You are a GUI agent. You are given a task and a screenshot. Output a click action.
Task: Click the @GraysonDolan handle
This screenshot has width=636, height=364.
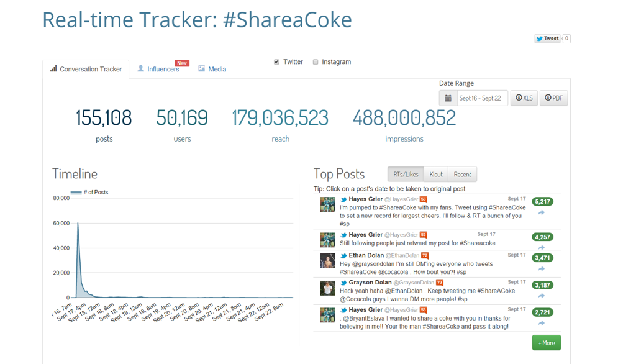tap(414, 283)
